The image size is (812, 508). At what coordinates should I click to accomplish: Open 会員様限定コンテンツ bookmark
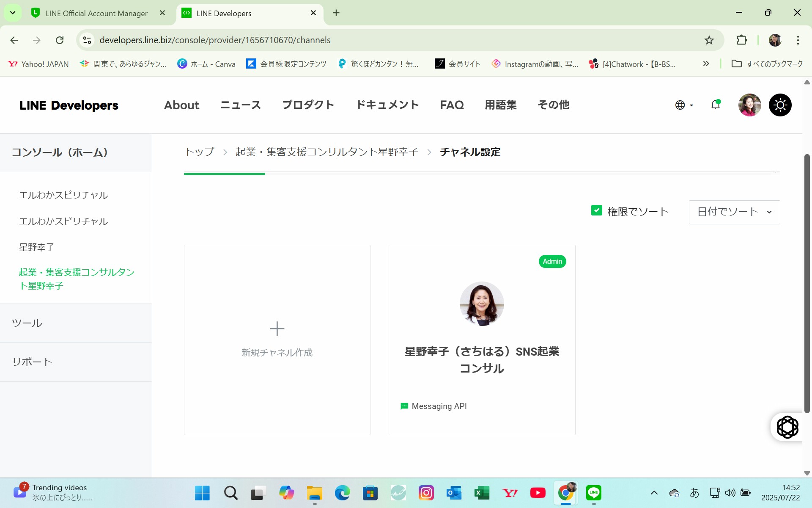[286, 64]
